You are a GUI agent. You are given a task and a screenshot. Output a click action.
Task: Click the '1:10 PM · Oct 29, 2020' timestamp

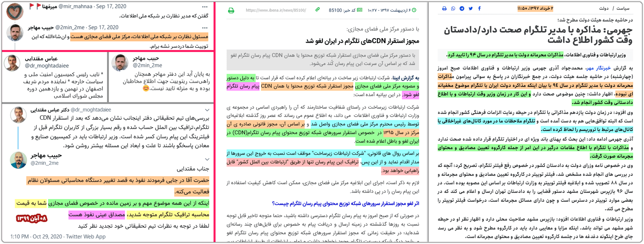pos(36,236)
